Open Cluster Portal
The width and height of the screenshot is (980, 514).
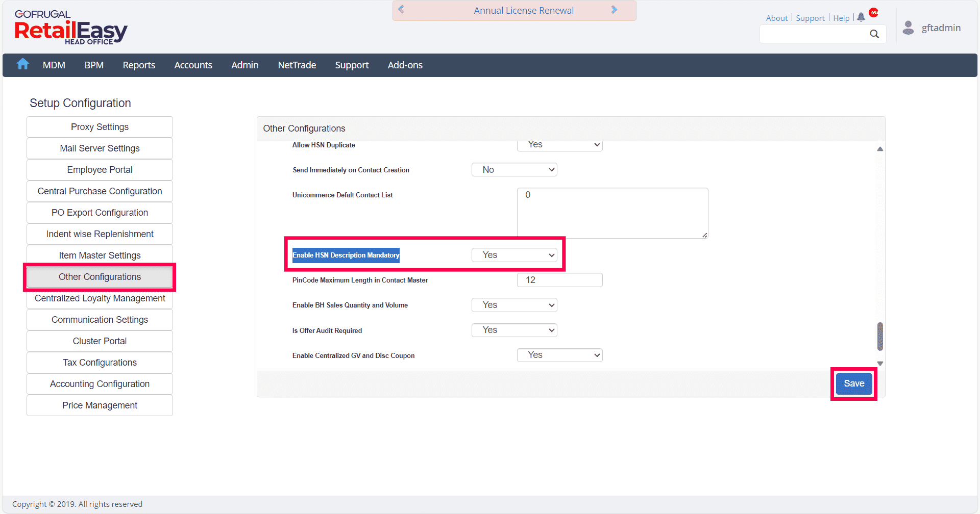coord(100,341)
